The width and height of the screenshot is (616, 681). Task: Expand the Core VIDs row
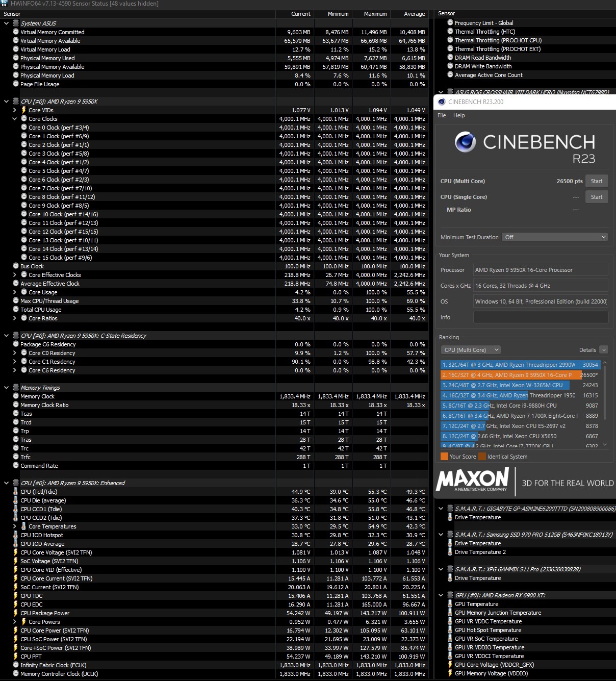point(14,110)
